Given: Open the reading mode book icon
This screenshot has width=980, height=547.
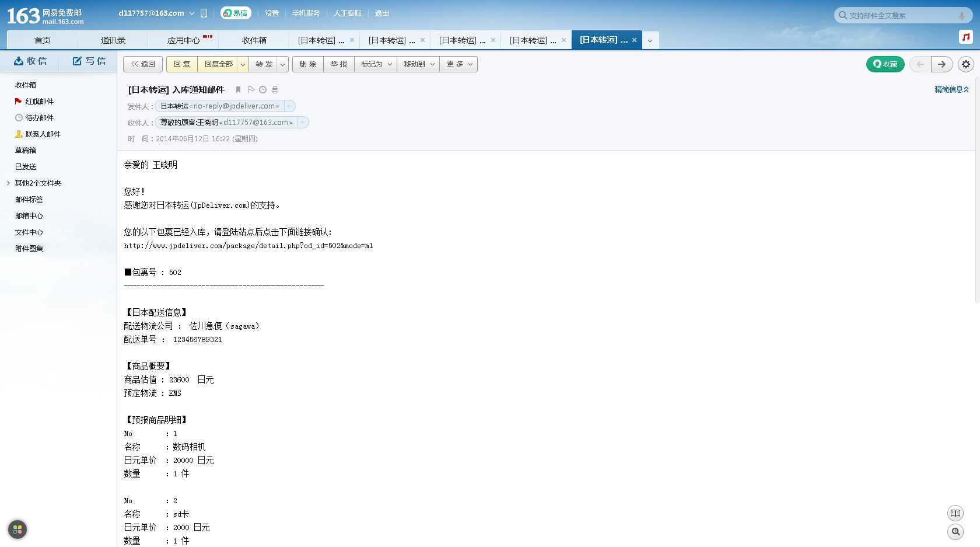Looking at the screenshot, I should (x=956, y=513).
